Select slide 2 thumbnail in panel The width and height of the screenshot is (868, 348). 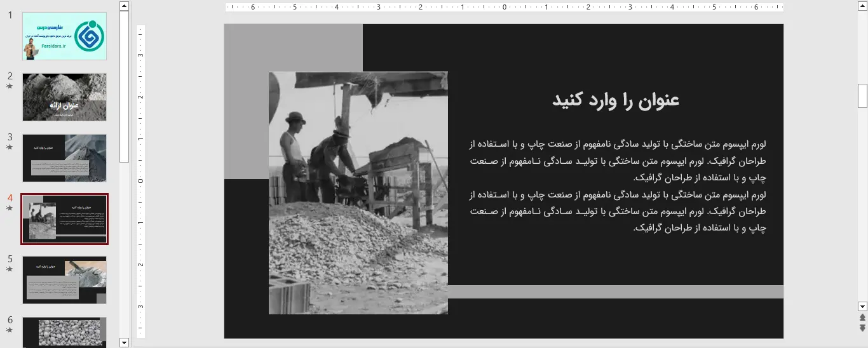pyautogui.click(x=64, y=97)
